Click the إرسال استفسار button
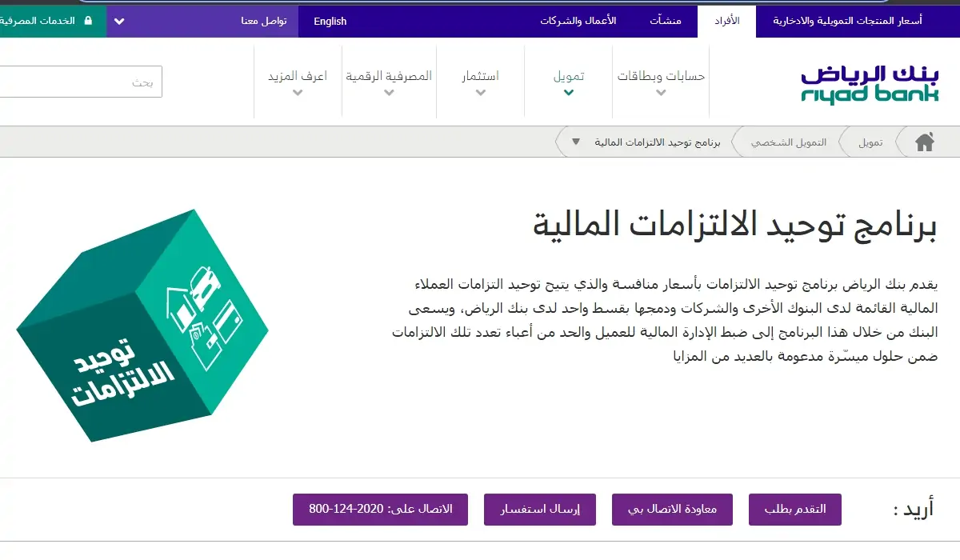 click(x=540, y=510)
